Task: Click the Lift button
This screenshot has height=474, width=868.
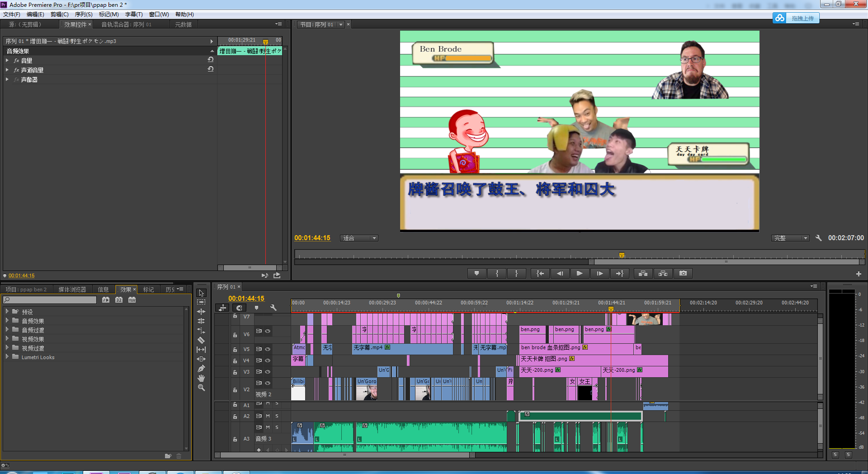Action: (x=643, y=273)
